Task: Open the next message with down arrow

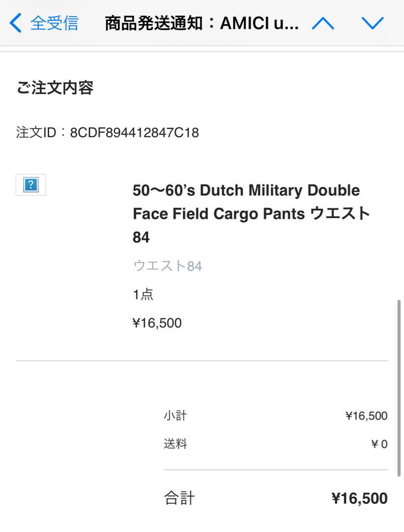Action: click(373, 23)
